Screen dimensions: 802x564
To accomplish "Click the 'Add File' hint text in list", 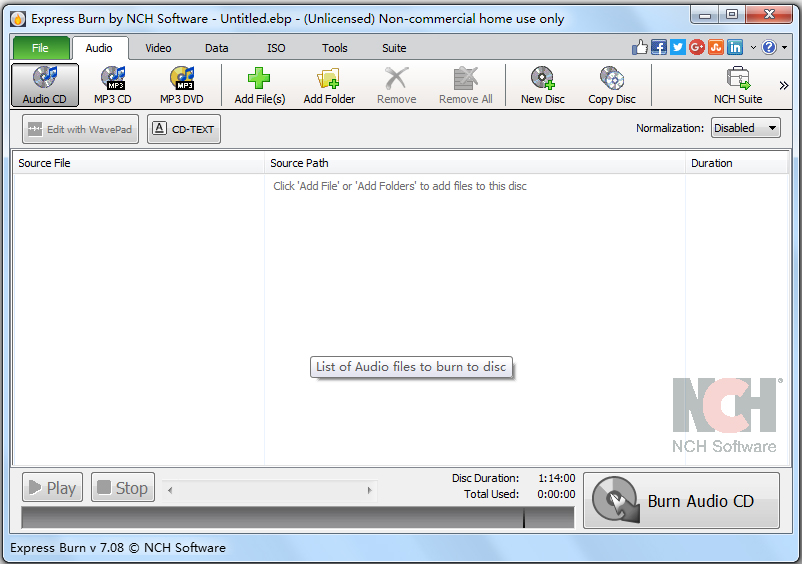I will pyautogui.click(x=400, y=186).
